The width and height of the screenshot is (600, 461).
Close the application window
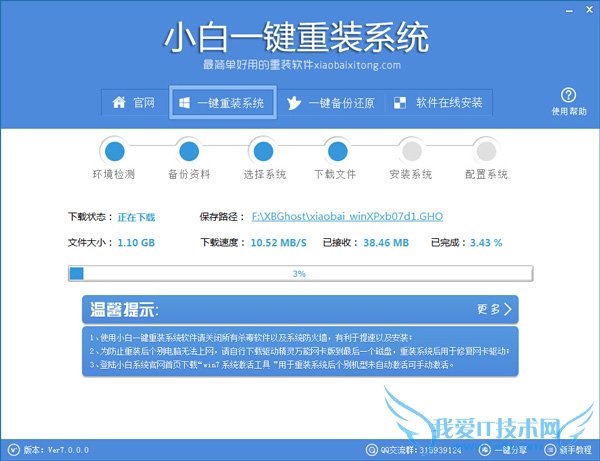point(589,10)
